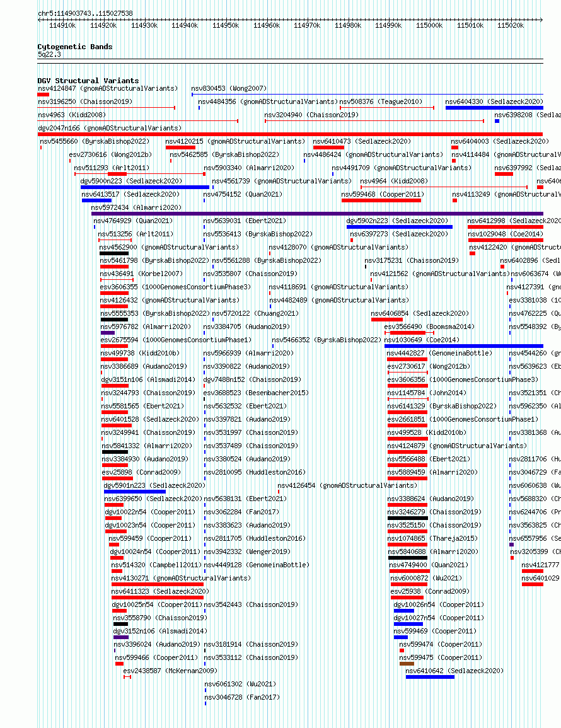Open variant nsv4130271 (gnomADStructuralVariants)

pyautogui.click(x=181, y=578)
